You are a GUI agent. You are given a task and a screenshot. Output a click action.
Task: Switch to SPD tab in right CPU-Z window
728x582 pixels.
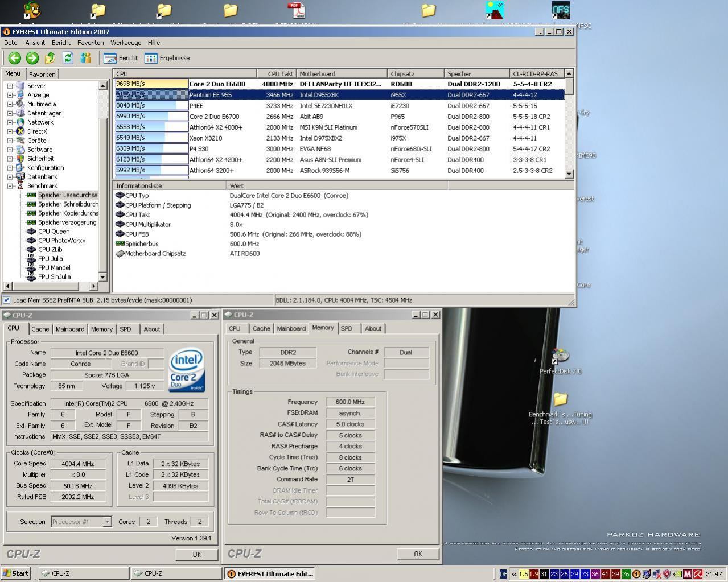coord(347,329)
